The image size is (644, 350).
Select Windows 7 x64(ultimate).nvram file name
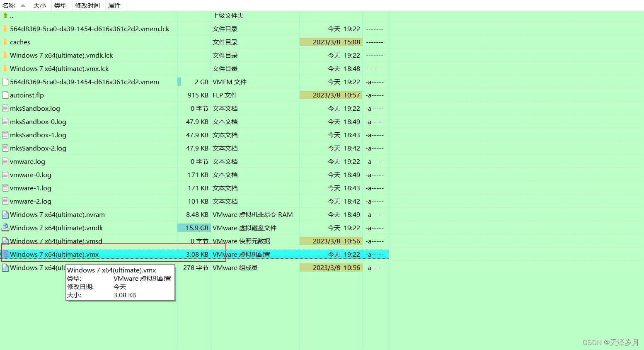coord(57,214)
